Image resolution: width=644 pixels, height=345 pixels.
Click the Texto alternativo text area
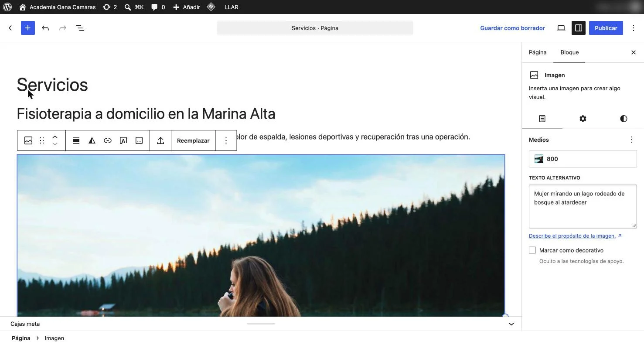coord(583,206)
